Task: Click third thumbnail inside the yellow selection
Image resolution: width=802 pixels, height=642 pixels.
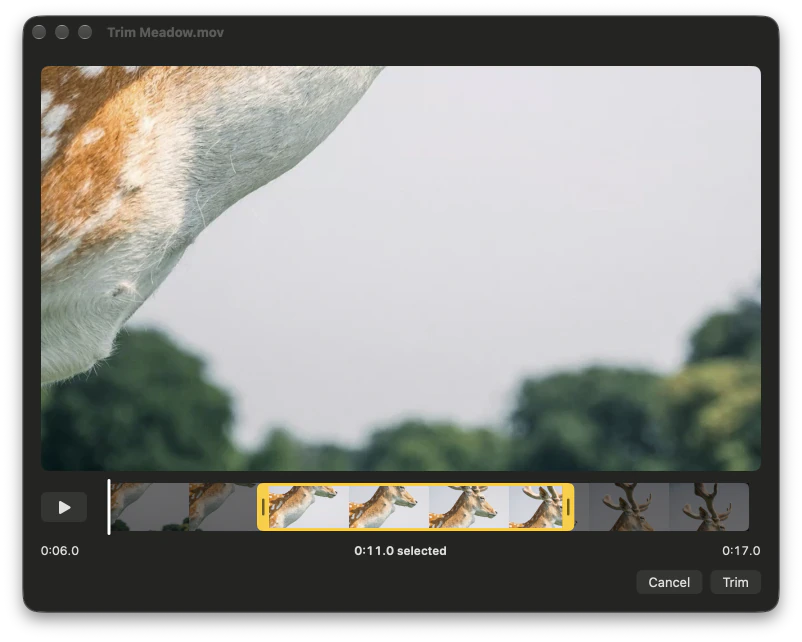Action: (469, 507)
